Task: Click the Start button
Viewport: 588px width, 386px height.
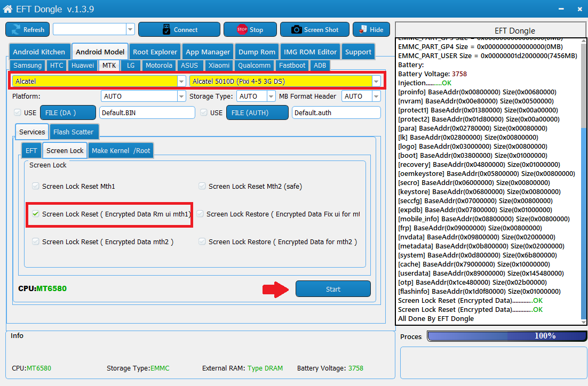Action: (333, 289)
